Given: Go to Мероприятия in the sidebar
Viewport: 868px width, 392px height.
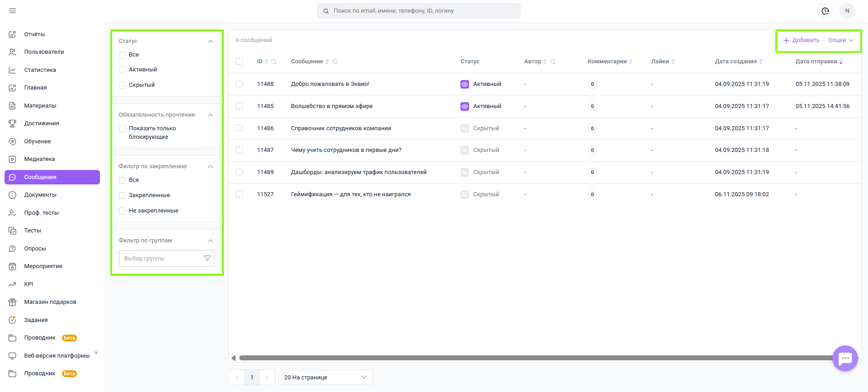Looking at the screenshot, I should tap(43, 266).
